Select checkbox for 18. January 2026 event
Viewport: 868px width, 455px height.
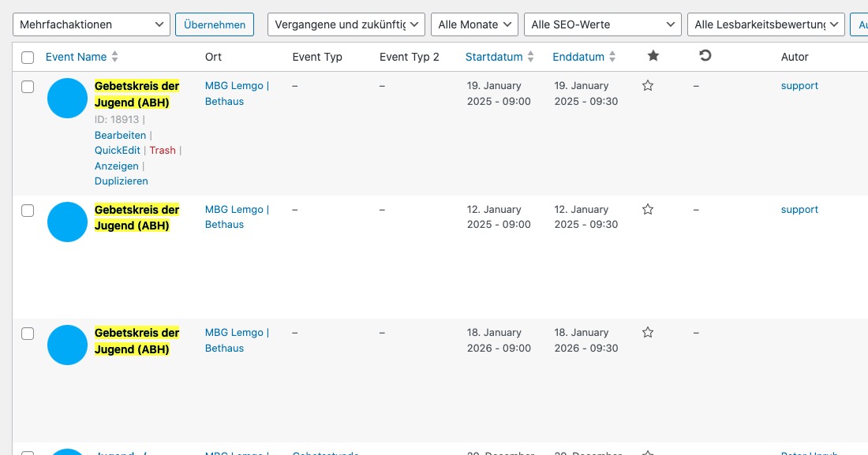pyautogui.click(x=28, y=334)
